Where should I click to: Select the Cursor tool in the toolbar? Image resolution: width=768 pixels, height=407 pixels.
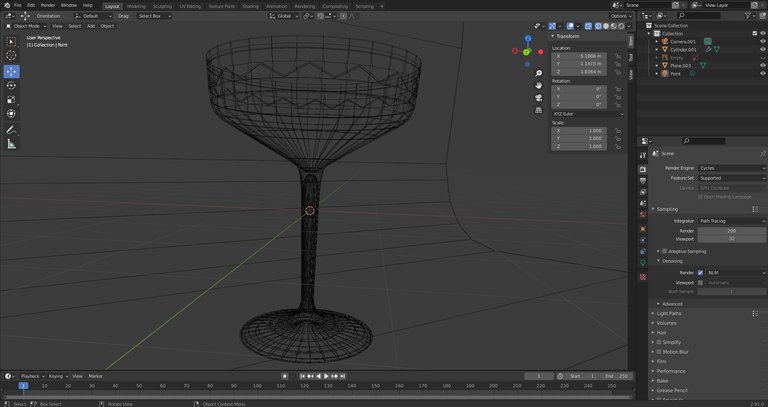(x=11, y=56)
